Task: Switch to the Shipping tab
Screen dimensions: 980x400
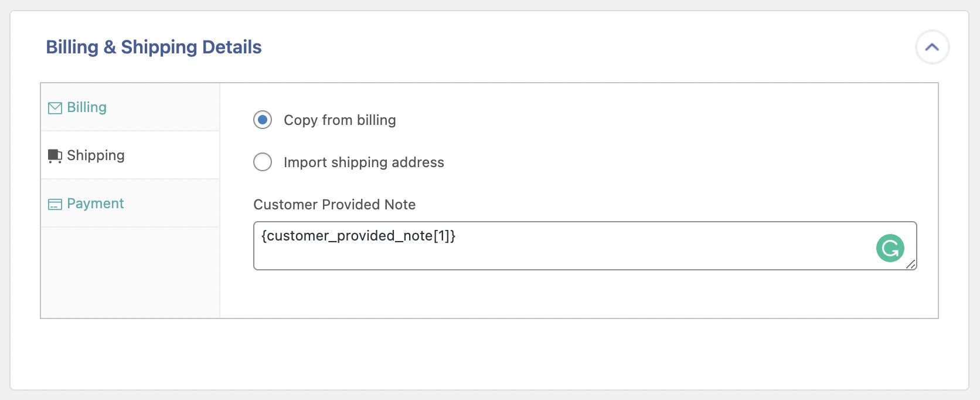Action: tap(96, 155)
